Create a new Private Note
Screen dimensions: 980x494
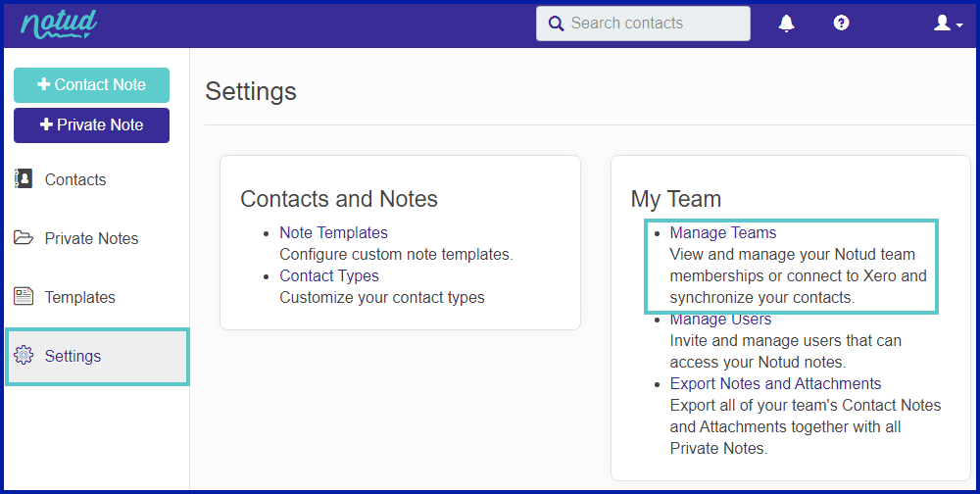[91, 125]
